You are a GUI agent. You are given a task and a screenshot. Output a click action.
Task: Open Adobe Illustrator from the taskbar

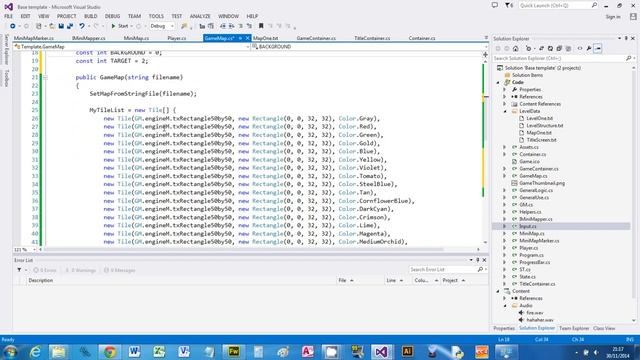coord(407,351)
